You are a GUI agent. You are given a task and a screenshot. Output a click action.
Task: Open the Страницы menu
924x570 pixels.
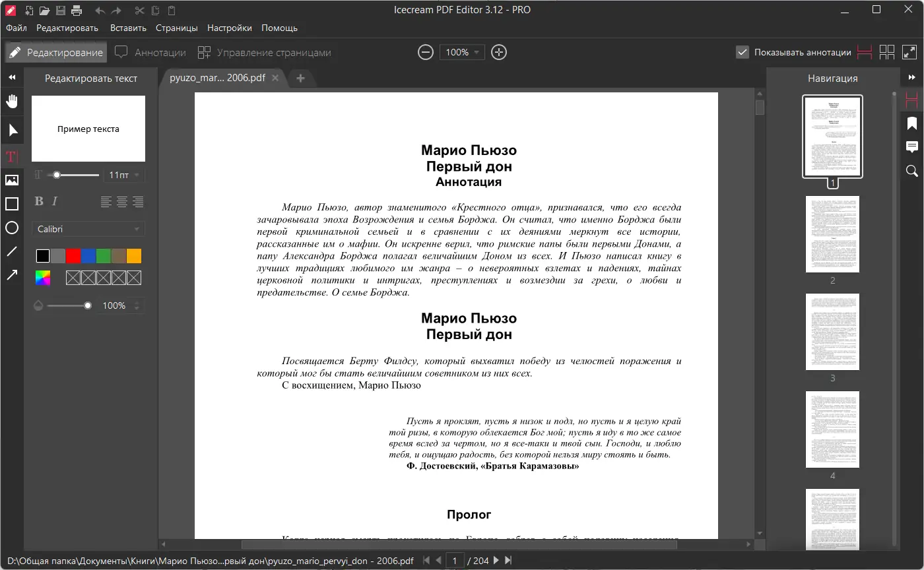pos(177,28)
